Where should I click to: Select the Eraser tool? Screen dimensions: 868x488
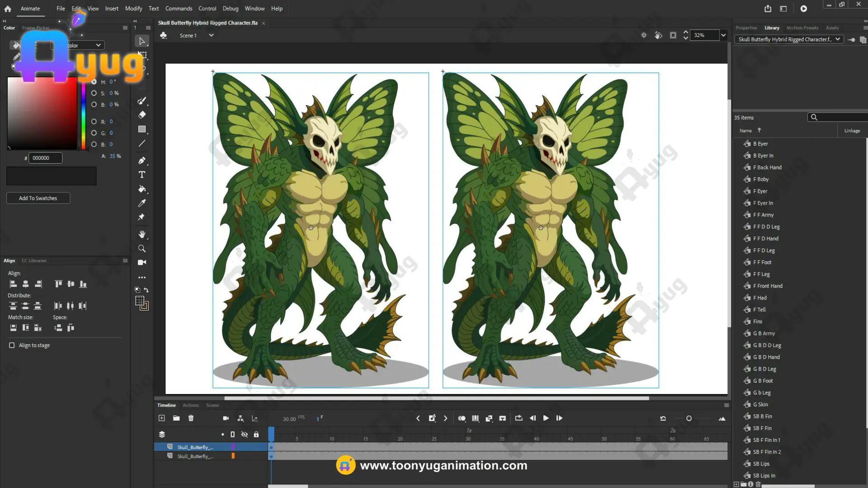coord(142,115)
